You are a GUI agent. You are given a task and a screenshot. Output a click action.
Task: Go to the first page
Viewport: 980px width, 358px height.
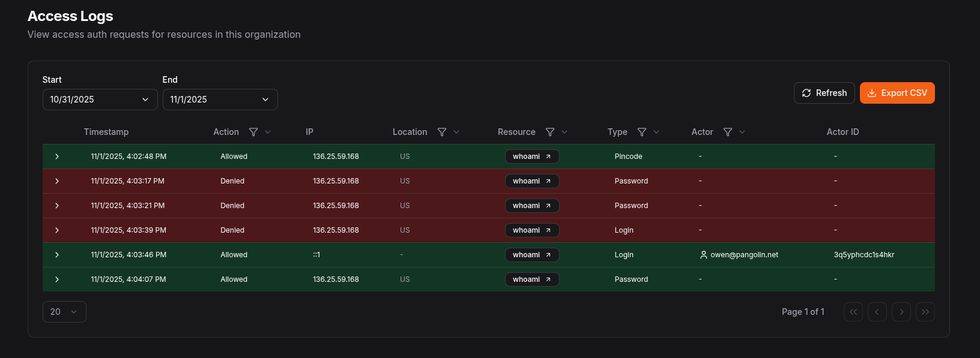[x=853, y=312]
